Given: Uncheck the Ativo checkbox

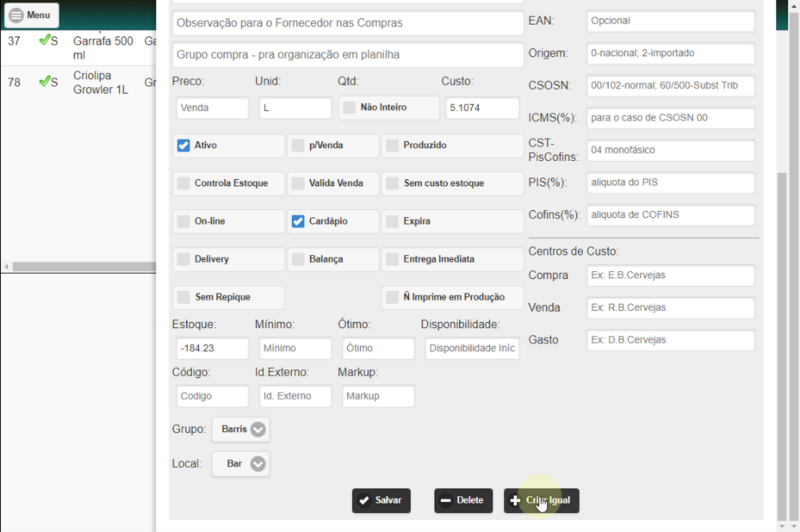Looking at the screenshot, I should click(x=183, y=145).
